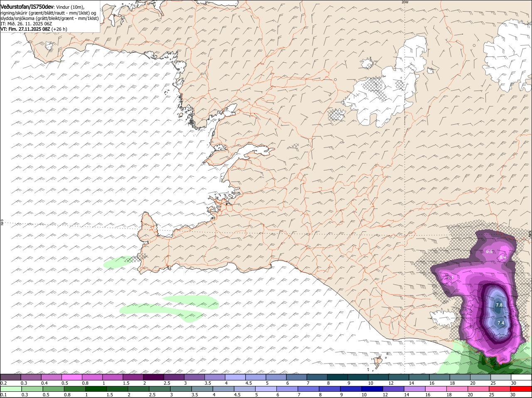This screenshot has width=532, height=398.
Task: Click the 'IT: Mið. 26. 11. 2025 06Z' line
Action: [26, 24]
